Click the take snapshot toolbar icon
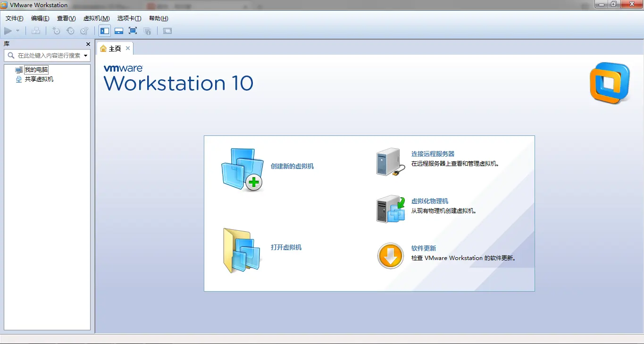 [x=56, y=31]
